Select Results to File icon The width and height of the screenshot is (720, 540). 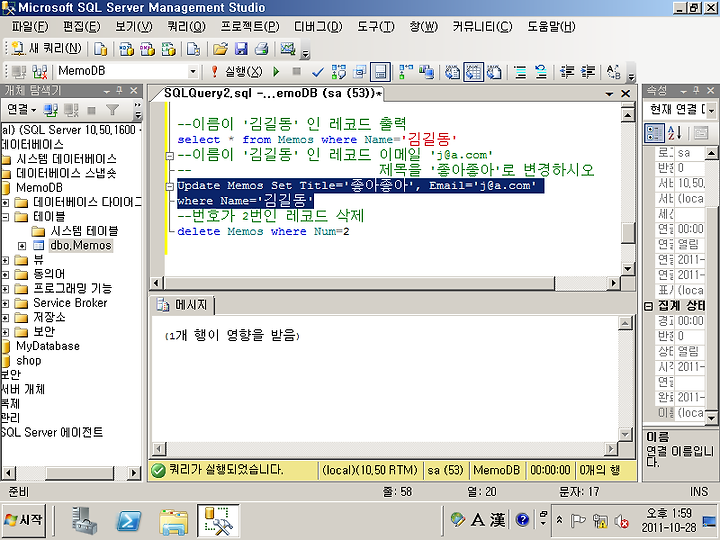point(494,72)
